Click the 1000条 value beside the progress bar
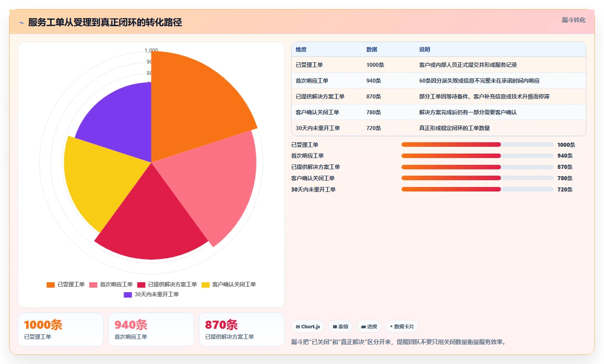604x364 pixels. coord(566,145)
